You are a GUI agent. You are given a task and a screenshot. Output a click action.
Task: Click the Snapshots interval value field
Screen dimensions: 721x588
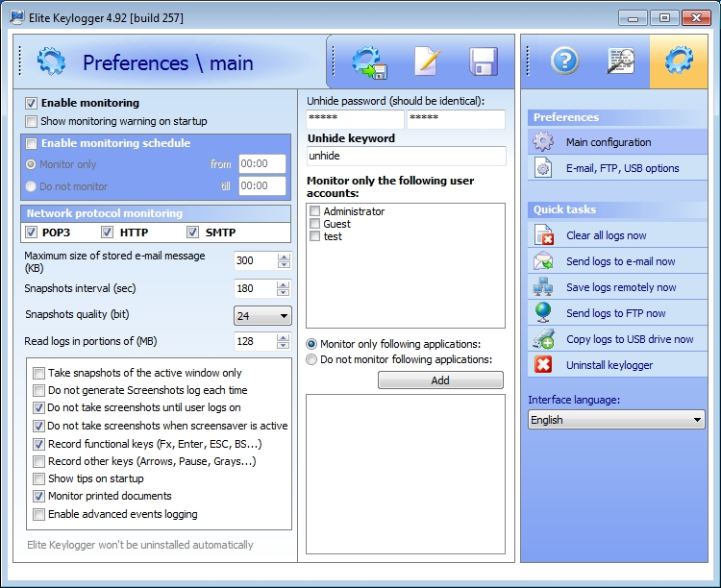tap(256, 288)
